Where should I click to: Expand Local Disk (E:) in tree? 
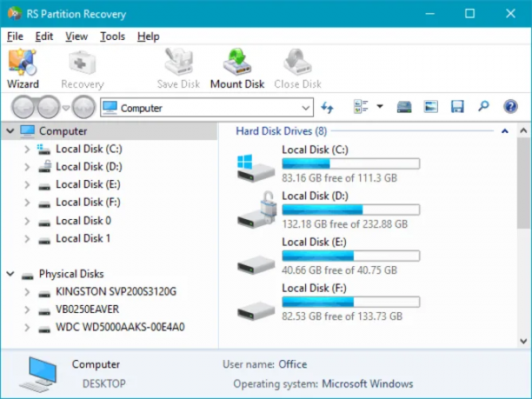click(x=27, y=184)
